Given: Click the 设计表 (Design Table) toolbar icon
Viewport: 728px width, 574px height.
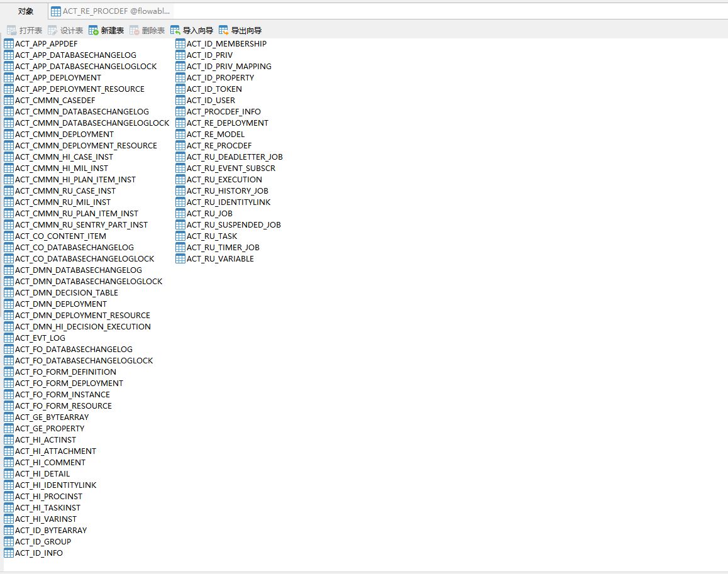Looking at the screenshot, I should (x=53, y=30).
